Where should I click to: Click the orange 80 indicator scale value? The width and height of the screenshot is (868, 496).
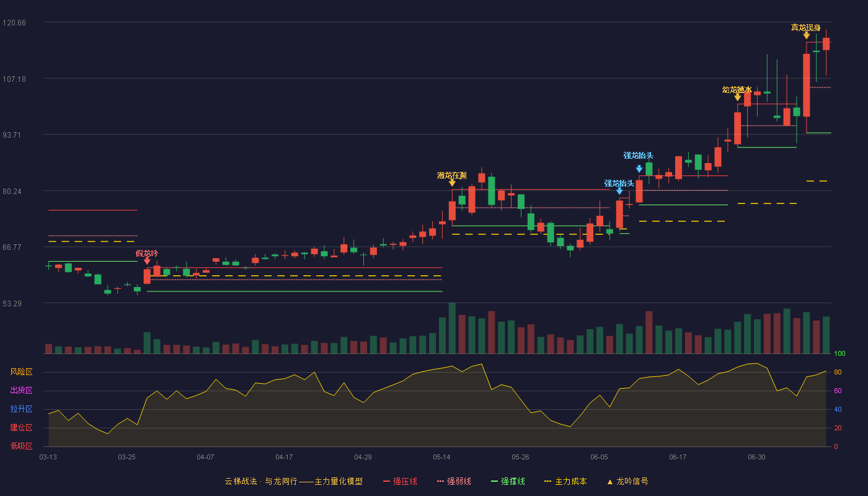[837, 372]
